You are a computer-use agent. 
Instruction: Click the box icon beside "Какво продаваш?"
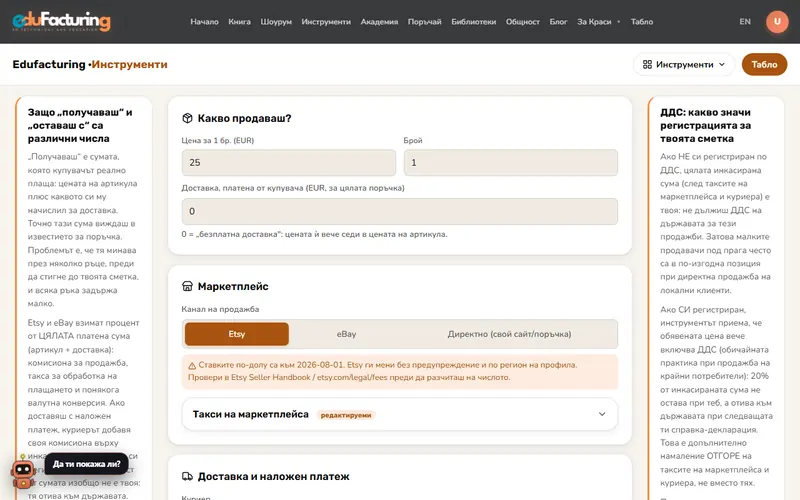click(187, 118)
